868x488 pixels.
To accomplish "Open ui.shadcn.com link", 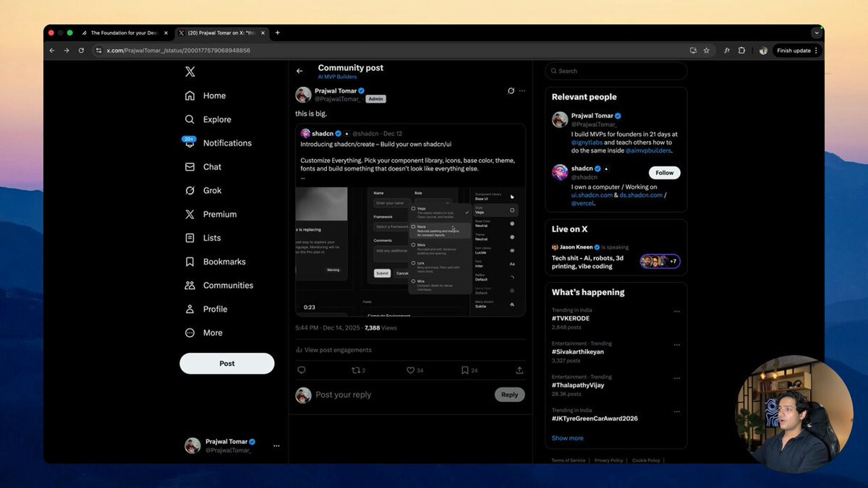I will tap(592, 195).
